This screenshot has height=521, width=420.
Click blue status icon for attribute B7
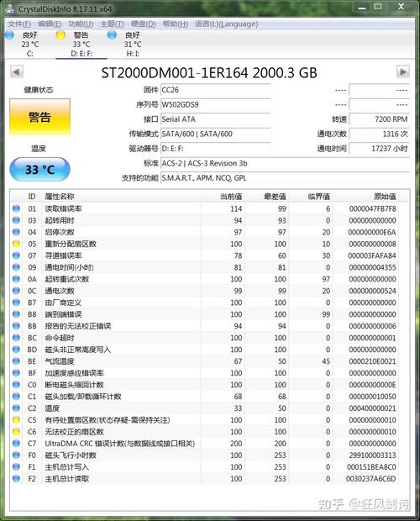pyautogui.click(x=16, y=303)
